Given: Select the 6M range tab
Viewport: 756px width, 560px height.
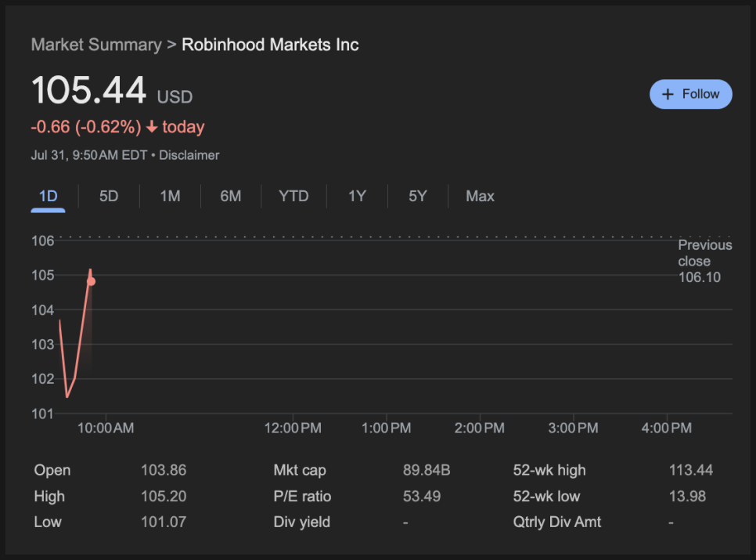Looking at the screenshot, I should pos(231,197).
